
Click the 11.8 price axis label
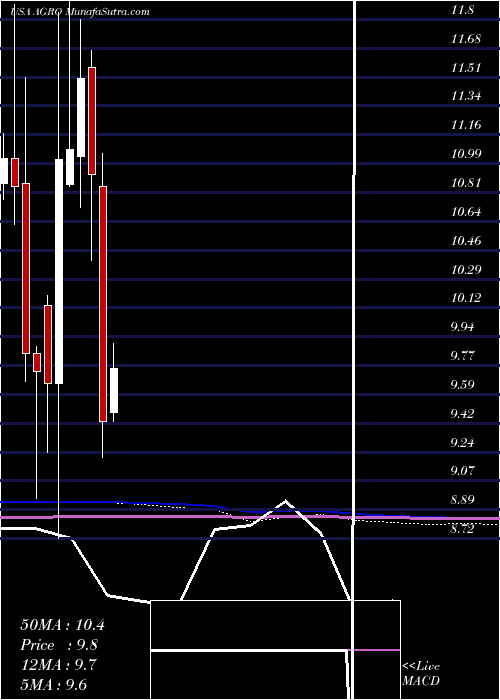tap(462, 12)
